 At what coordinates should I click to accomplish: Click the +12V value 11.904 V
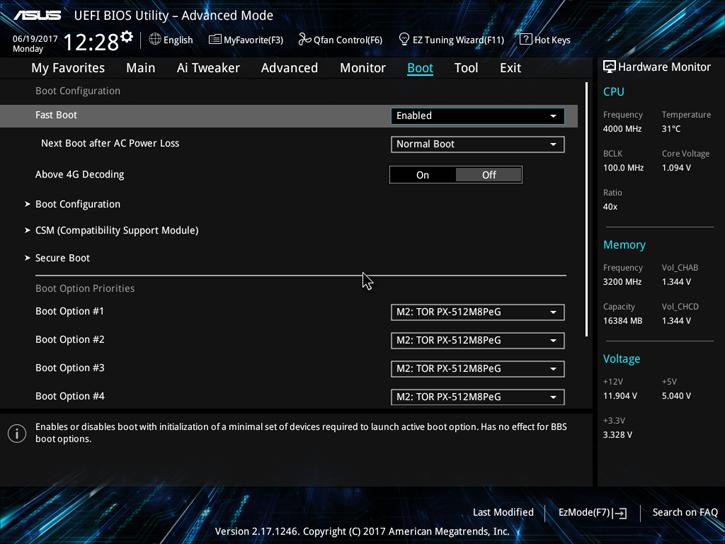[620, 396]
